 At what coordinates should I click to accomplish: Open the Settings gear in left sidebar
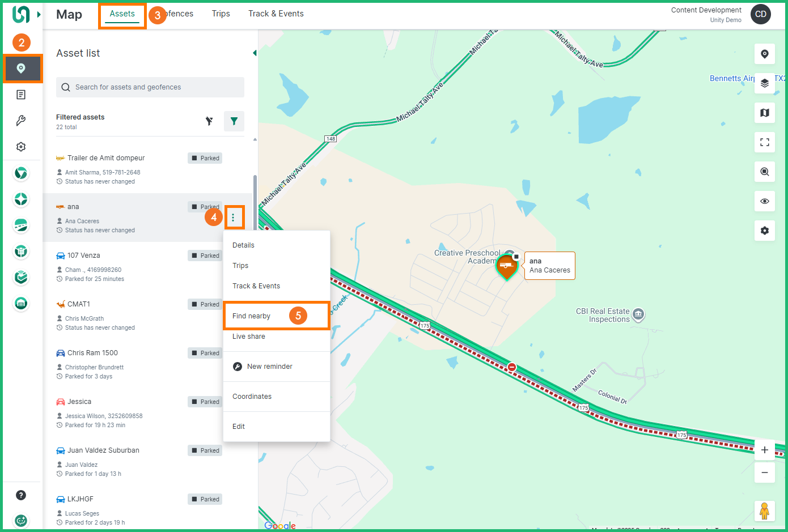coord(21,147)
